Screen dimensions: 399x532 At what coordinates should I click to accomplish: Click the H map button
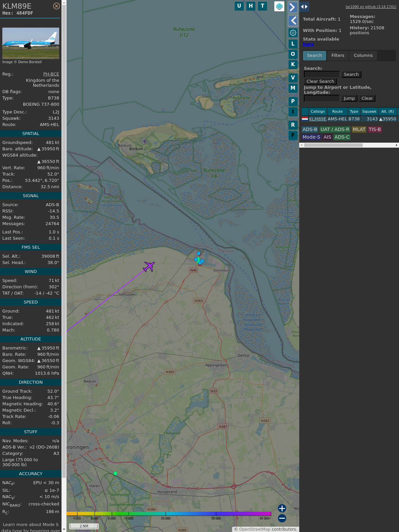pyautogui.click(x=251, y=6)
